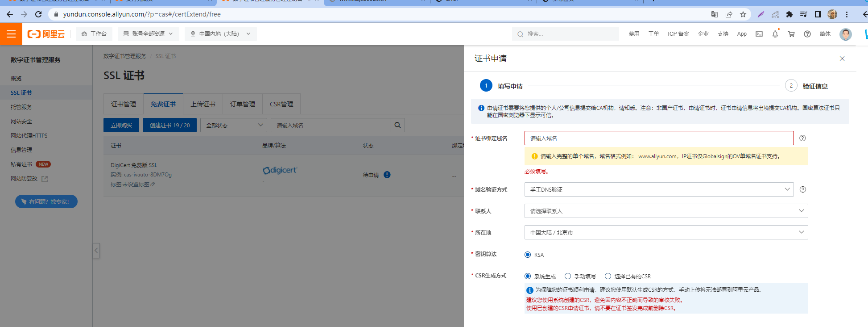The width and height of the screenshot is (868, 327).
Task: Collapse sidebar using the left arrow handle
Action: [x=96, y=251]
